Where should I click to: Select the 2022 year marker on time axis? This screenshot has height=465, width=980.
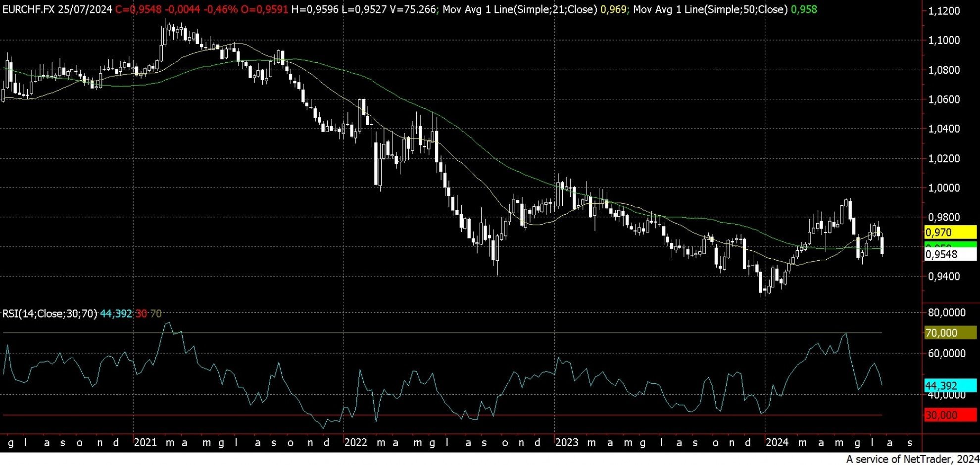[355, 442]
